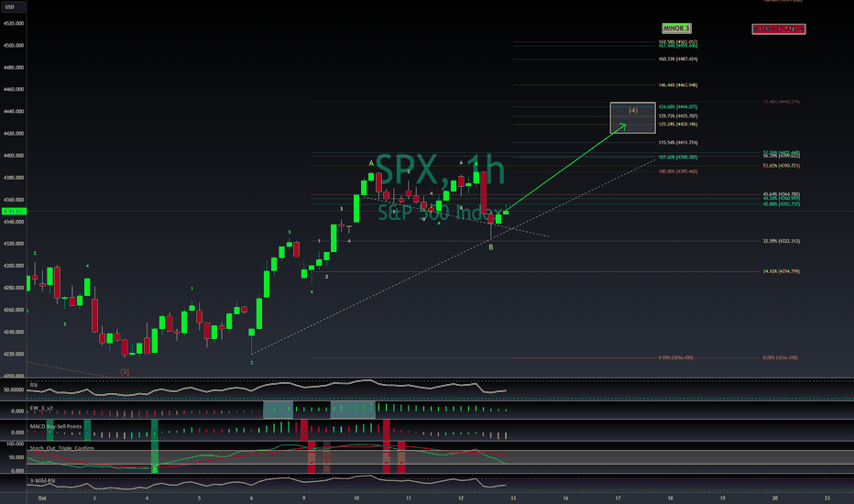The image size is (854, 504).
Task: Click the 4520.000 price axis label
Action: coord(14,24)
